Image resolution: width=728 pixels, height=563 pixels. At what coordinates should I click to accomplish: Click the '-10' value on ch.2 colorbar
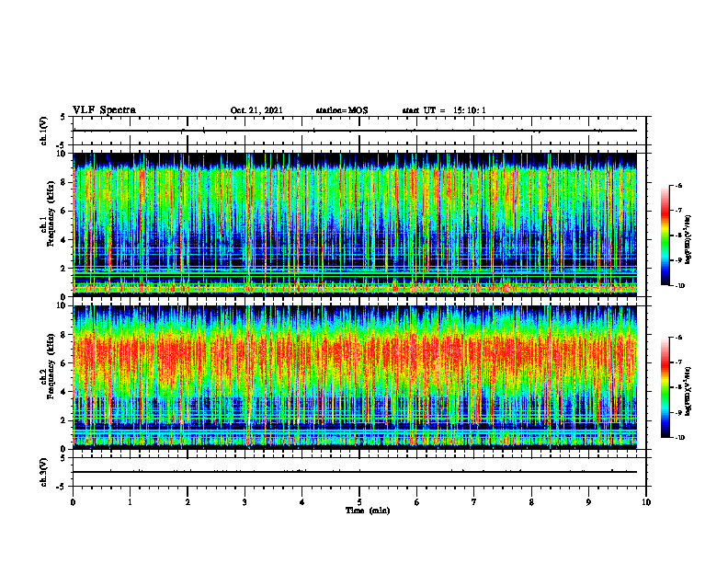[680, 438]
